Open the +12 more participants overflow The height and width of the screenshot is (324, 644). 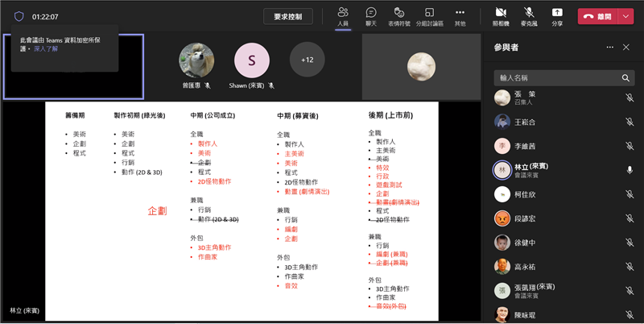(307, 60)
